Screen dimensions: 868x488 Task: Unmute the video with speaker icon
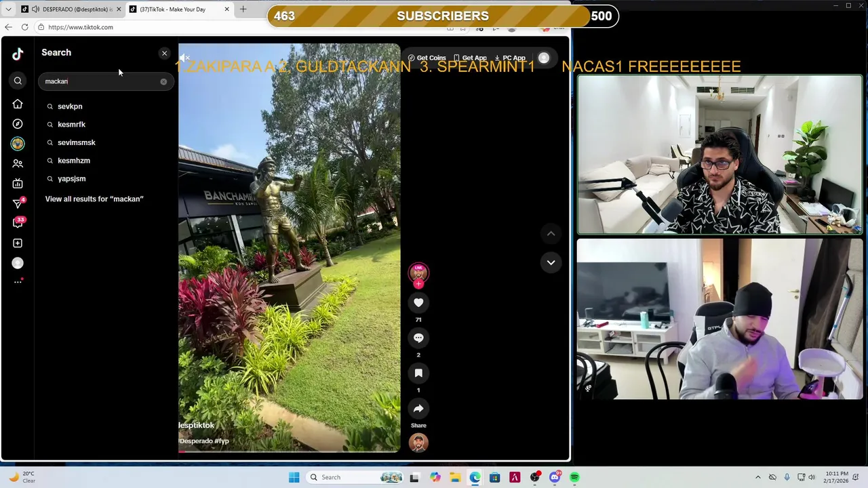(185, 58)
